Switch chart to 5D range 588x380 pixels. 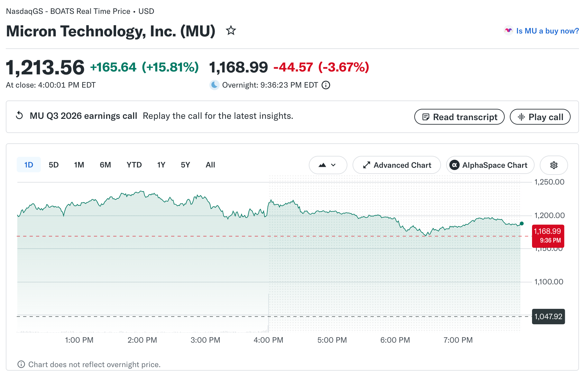point(53,165)
